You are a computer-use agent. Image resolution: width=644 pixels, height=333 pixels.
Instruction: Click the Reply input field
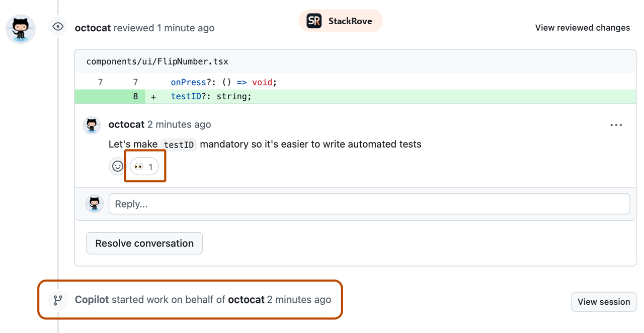(x=352, y=204)
